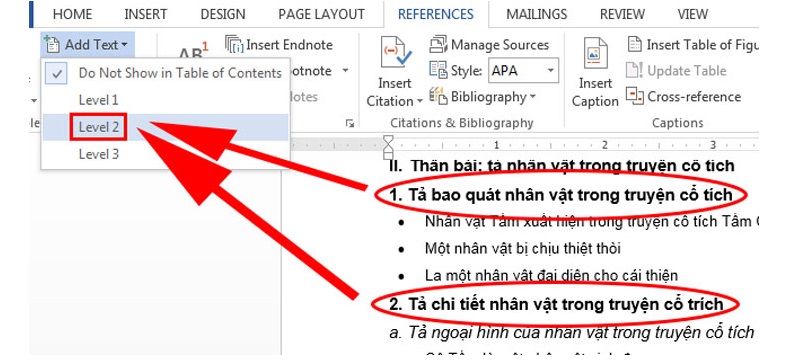Click heading '2. Tả chi tiết nhân vật'

[x=556, y=304]
